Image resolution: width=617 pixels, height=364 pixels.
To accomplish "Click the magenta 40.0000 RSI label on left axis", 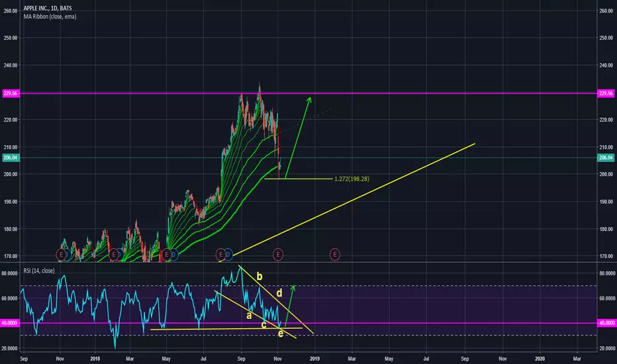I will (10, 323).
